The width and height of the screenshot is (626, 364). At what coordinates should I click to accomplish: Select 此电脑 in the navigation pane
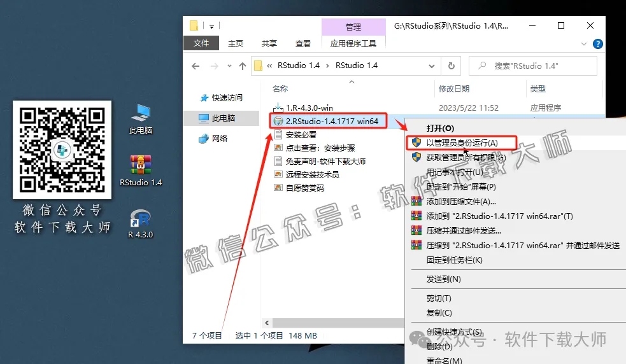[221, 118]
